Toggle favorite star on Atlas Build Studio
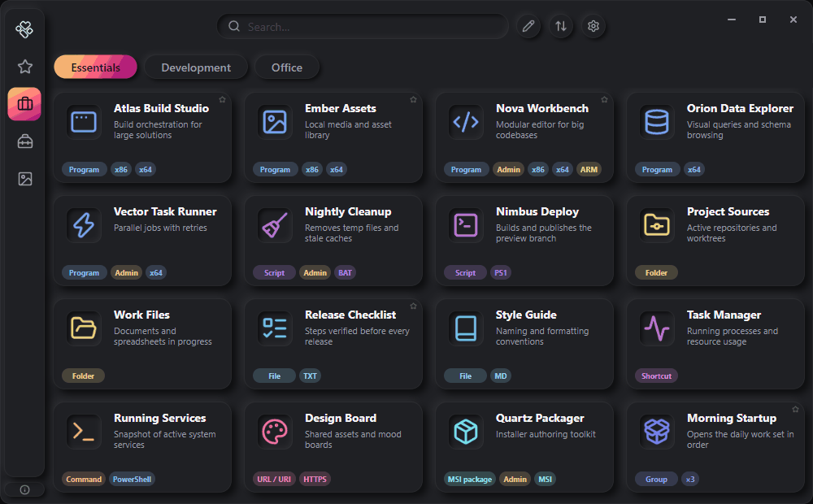The height and width of the screenshot is (504, 813). 223,99
